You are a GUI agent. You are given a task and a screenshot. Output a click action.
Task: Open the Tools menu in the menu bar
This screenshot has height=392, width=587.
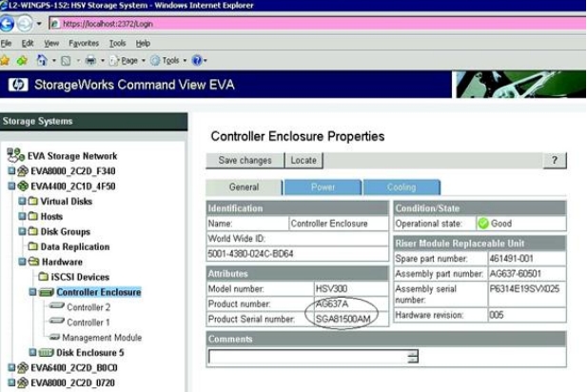[117, 44]
